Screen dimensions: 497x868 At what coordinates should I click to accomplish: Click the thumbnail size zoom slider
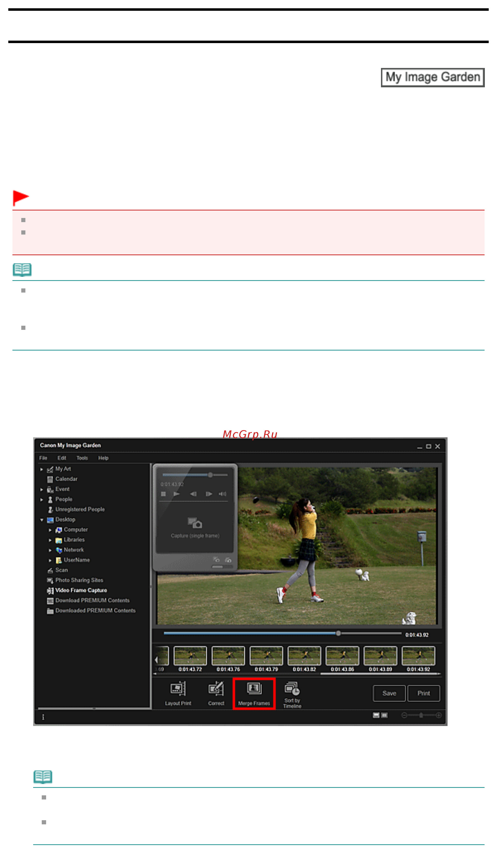421,715
